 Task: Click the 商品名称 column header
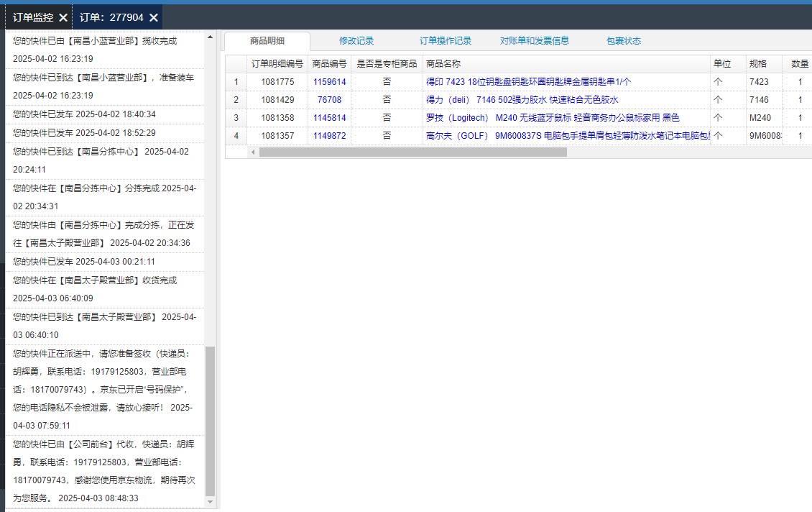(566, 64)
